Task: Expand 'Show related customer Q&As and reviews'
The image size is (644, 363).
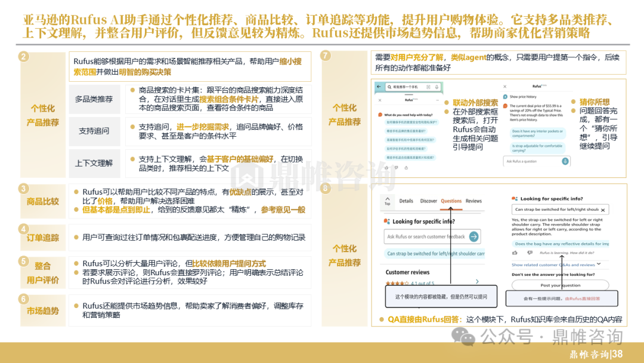Action: [x=556, y=264]
